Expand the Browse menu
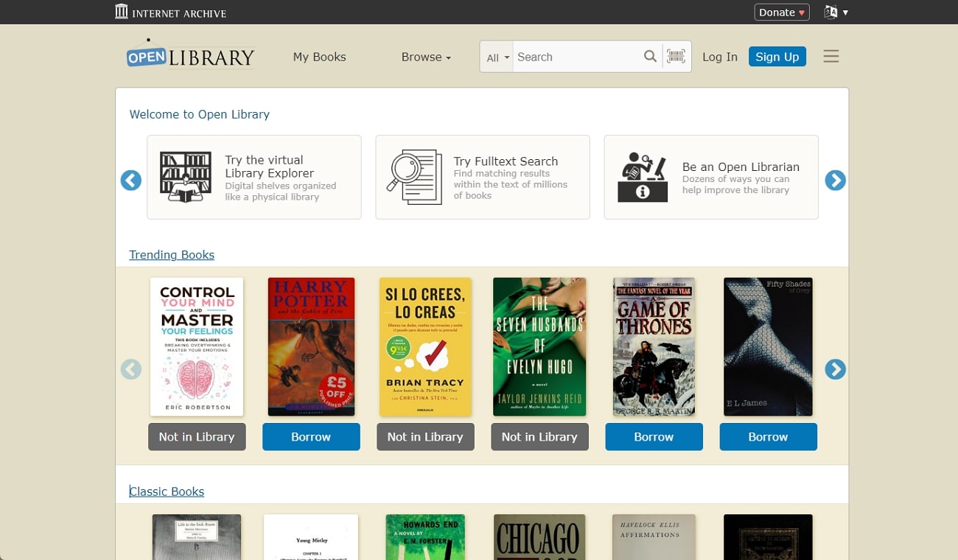This screenshot has height=560, width=958. tap(426, 57)
